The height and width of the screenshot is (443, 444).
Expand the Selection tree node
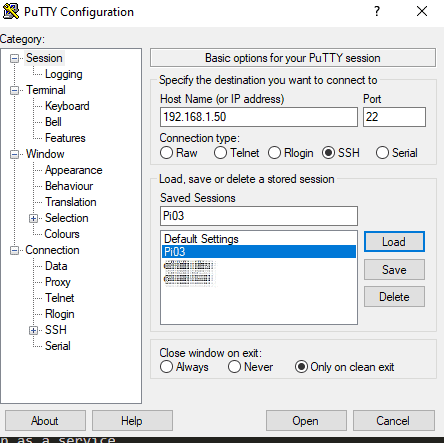(33, 218)
